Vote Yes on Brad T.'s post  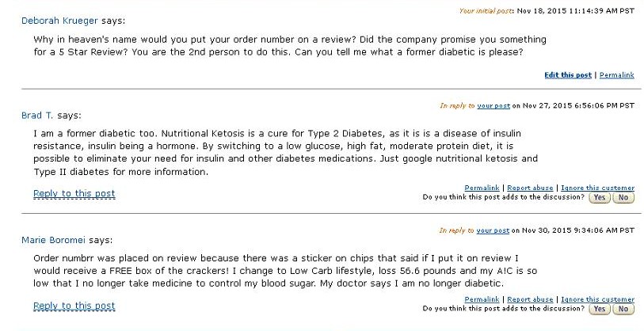[599, 197]
